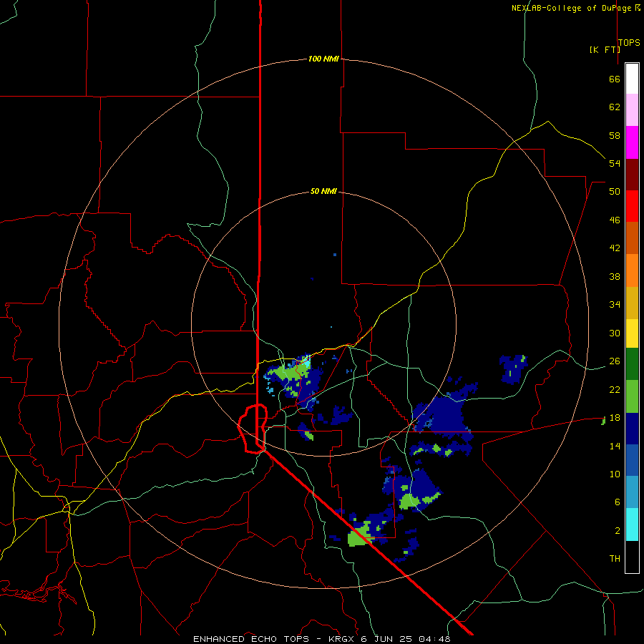This screenshot has height=644, width=644.
Task: Select the light green legend swatch
Action: tap(632, 396)
